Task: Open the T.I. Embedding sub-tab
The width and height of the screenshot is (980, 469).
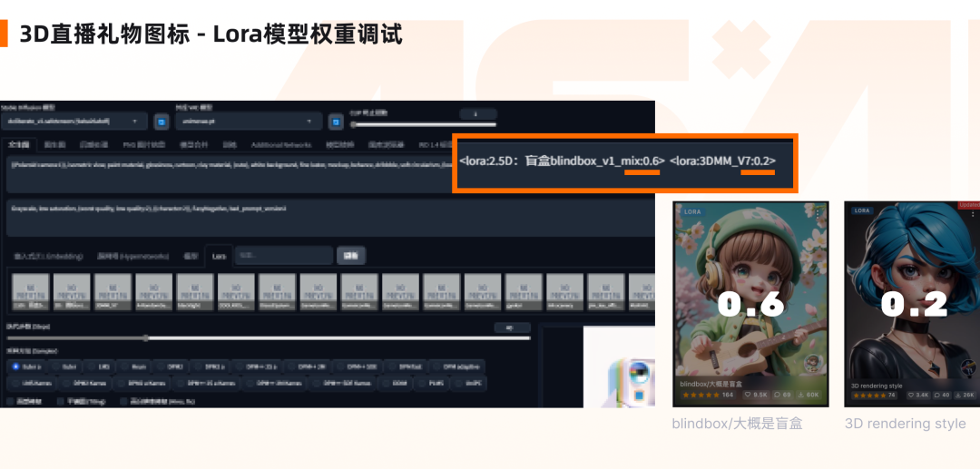Action: point(49,256)
